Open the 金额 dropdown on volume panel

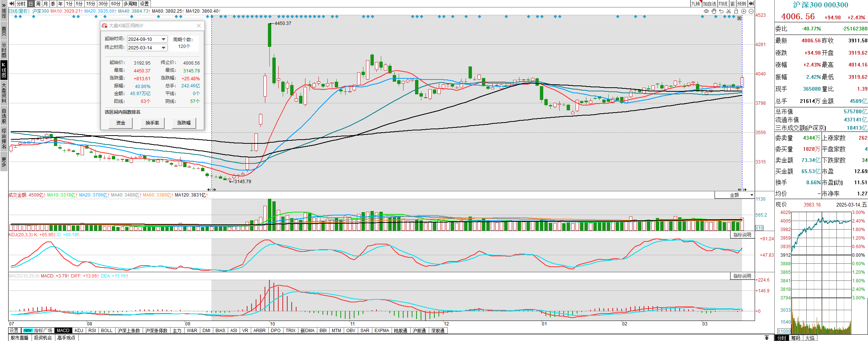click(734, 195)
